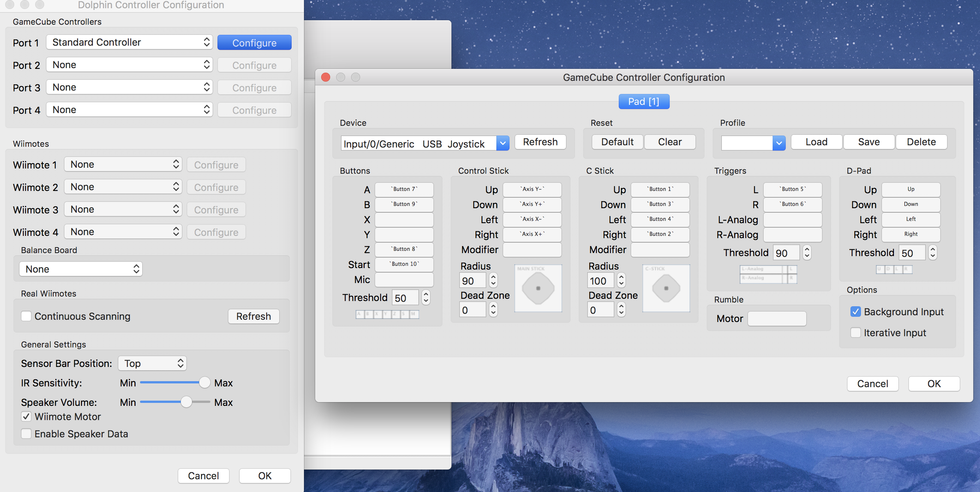Click the D-Pad Threshold stepper arrows
Screen dimensions: 980x492
click(932, 253)
